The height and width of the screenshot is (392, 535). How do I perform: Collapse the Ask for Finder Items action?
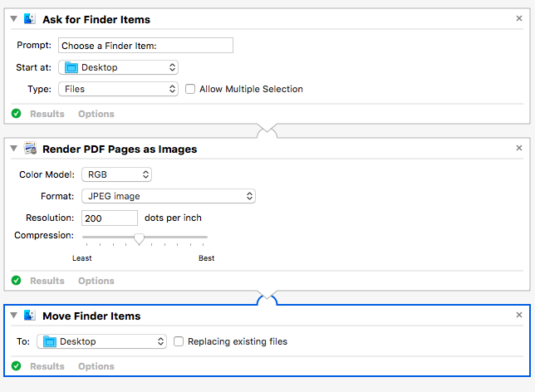(x=14, y=19)
